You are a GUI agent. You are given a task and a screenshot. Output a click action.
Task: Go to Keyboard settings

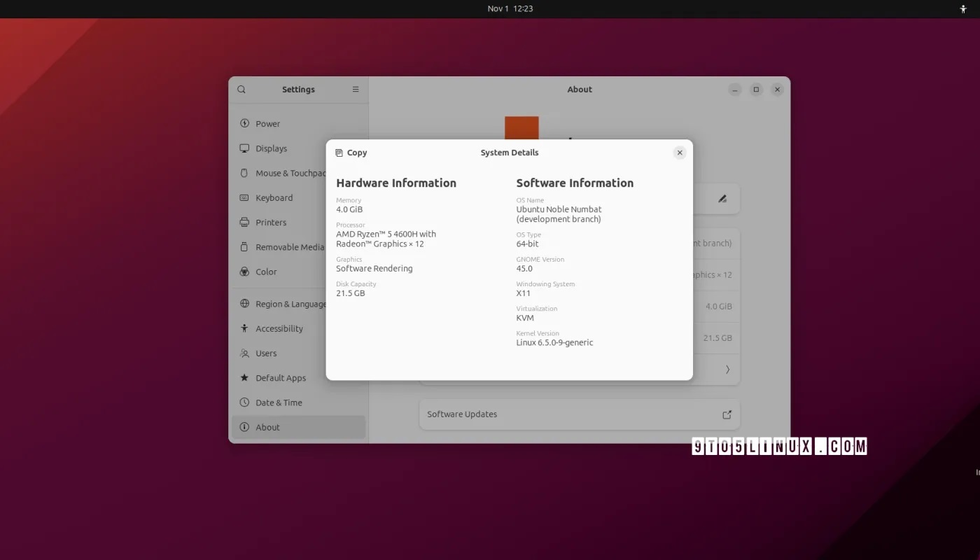pyautogui.click(x=298, y=198)
